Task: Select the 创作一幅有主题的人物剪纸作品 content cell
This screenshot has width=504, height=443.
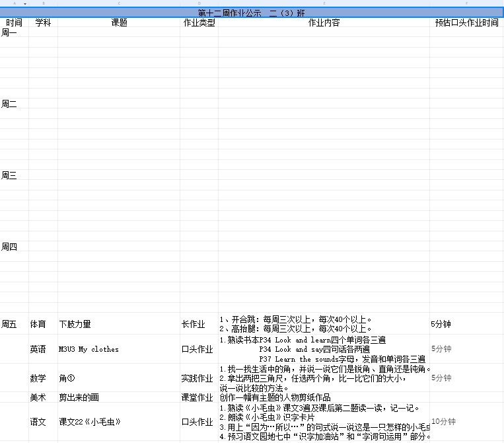Action: coord(324,397)
